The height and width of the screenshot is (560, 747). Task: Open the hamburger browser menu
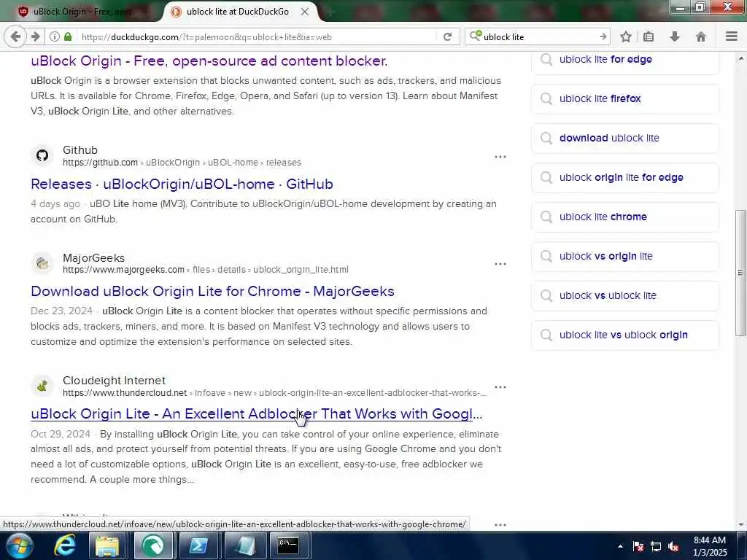tap(732, 36)
